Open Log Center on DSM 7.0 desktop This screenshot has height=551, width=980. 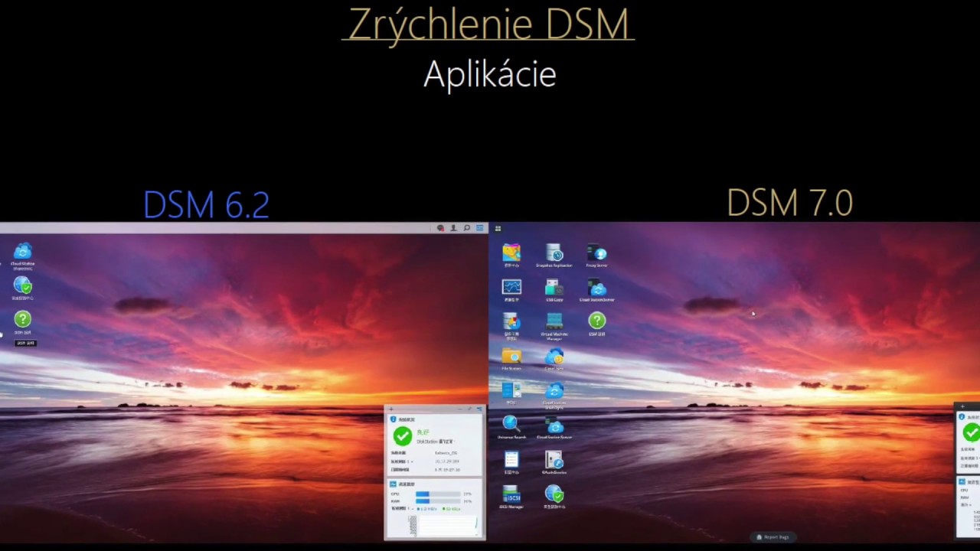[x=511, y=459]
